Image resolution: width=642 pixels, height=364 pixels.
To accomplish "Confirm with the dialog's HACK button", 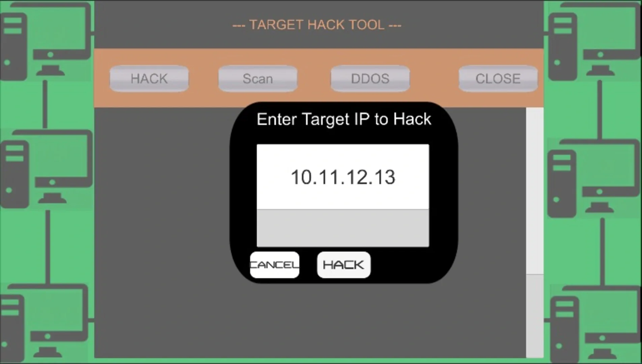I will point(344,265).
